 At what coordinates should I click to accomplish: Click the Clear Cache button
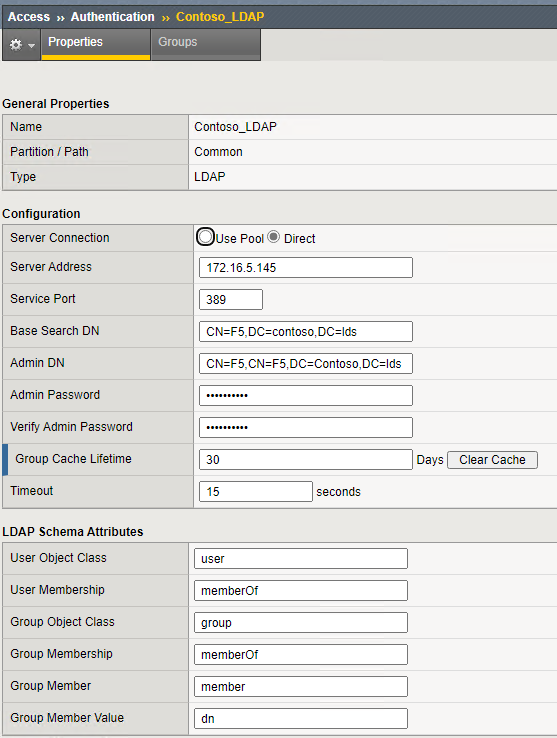coord(492,460)
